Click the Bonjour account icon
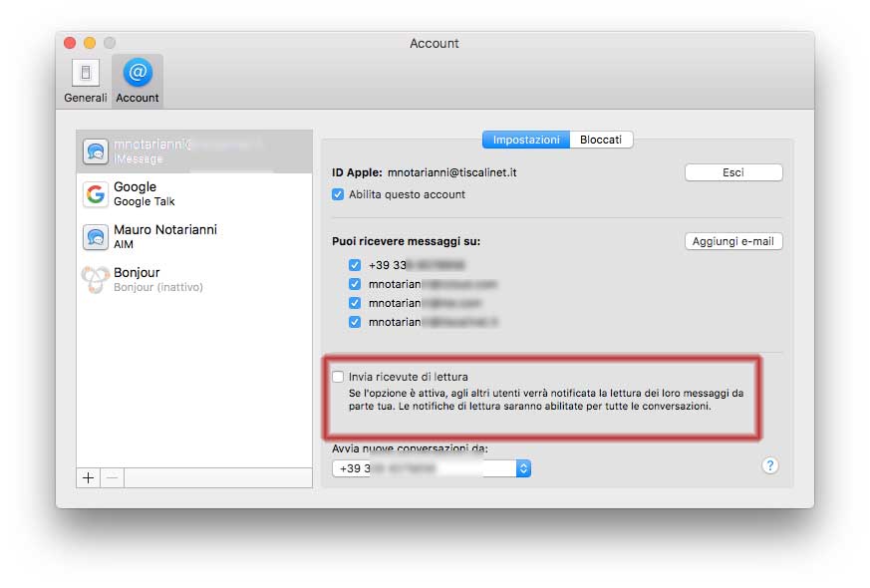The image size is (870, 588). click(96, 280)
